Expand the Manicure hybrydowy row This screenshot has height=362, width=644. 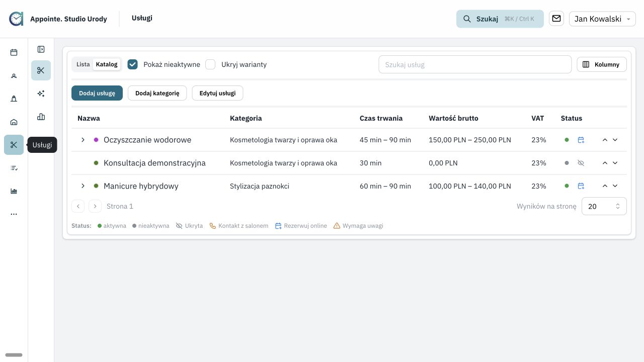[83, 186]
